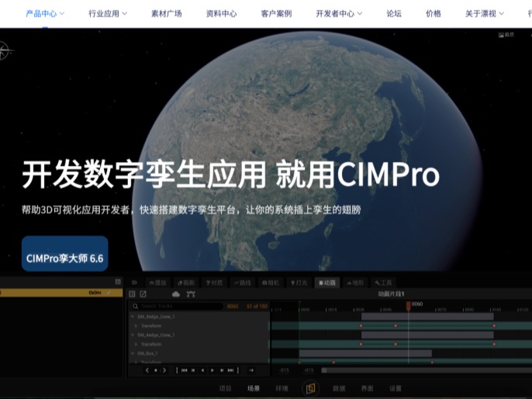Open the 设置 bottom section
The image size is (532, 399).
(x=396, y=388)
